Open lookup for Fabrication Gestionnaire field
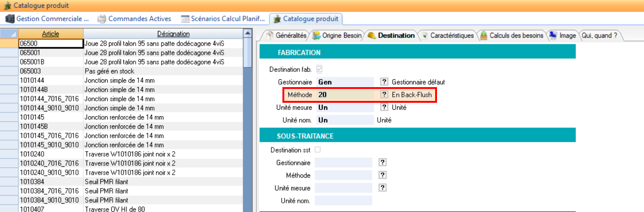Screen dimensions: 644x212 click(384, 82)
